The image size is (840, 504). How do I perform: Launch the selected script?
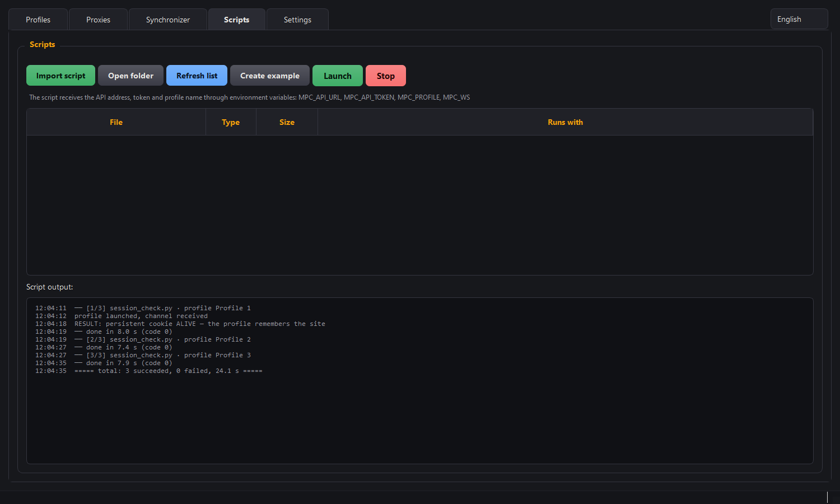(338, 76)
